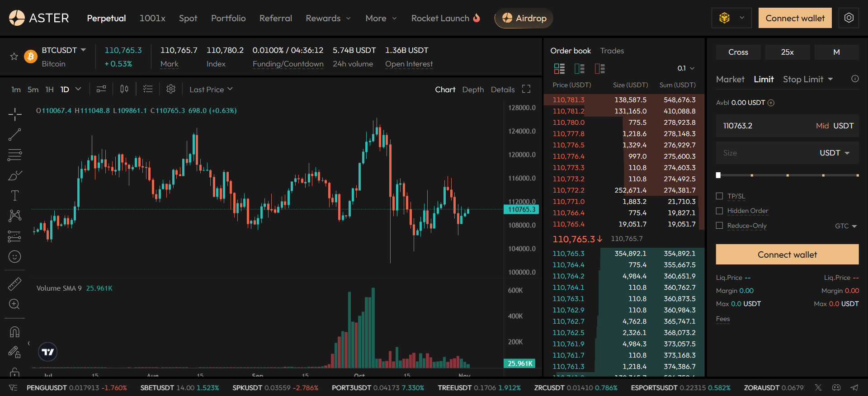Viewport: 868px width, 396px height.
Task: Open the Size USDT unit dropdown
Action: click(835, 153)
